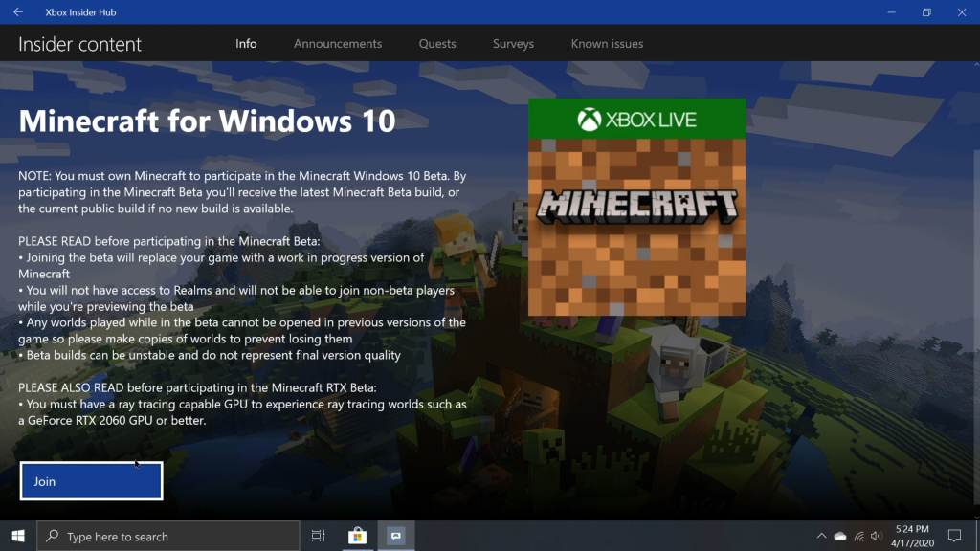This screenshot has width=980, height=551.
Task: Open the taskbar clock and date
Action: click(x=912, y=536)
